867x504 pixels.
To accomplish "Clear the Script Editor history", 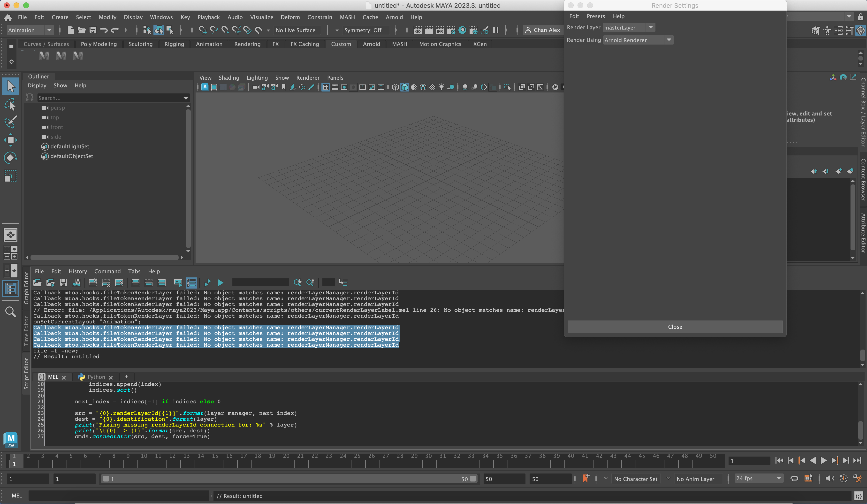I will [x=93, y=283].
